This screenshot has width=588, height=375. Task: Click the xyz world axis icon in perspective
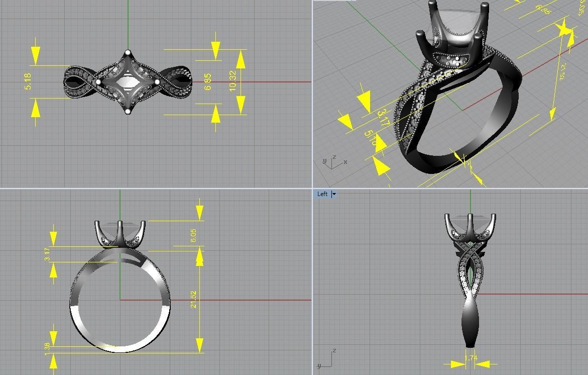pyautogui.click(x=334, y=162)
